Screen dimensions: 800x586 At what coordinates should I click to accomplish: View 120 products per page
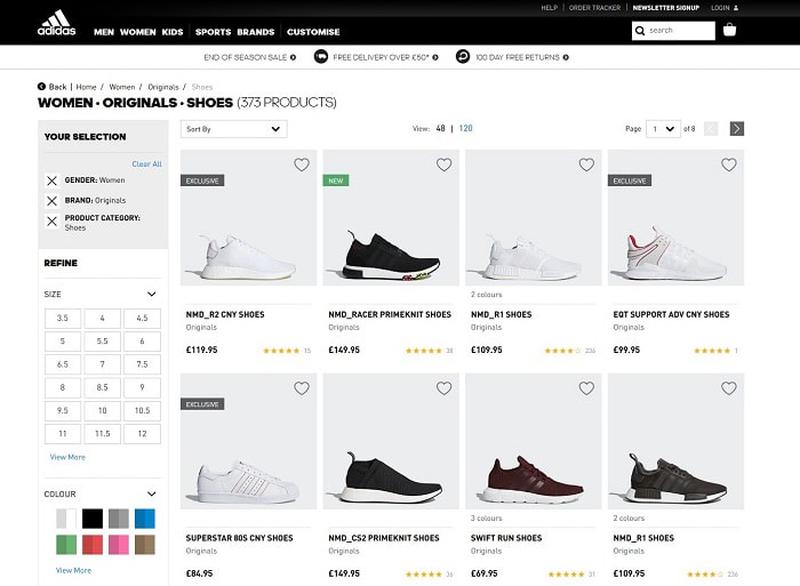(x=466, y=129)
